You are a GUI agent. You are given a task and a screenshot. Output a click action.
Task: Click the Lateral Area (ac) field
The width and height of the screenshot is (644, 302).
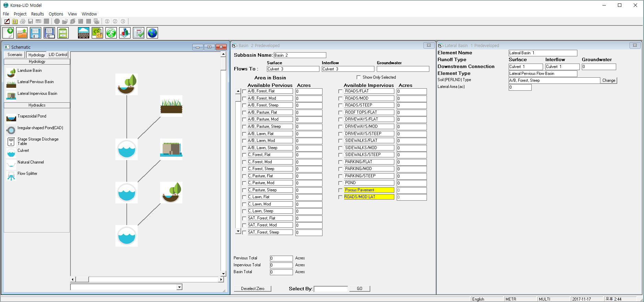520,87
